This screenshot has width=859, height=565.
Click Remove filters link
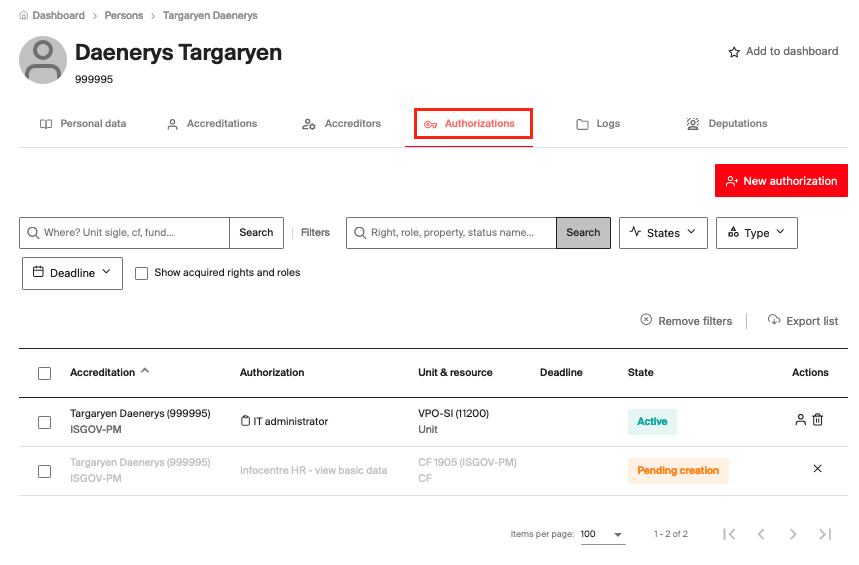[x=686, y=321]
